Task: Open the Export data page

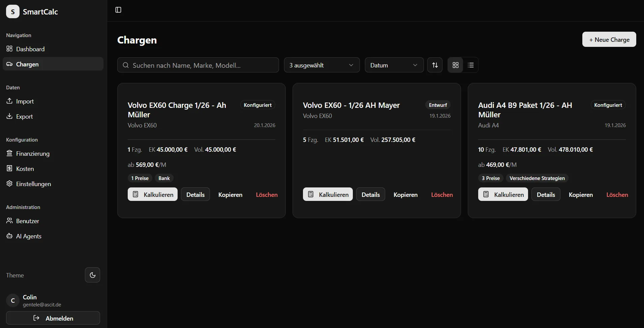Action: (25, 117)
